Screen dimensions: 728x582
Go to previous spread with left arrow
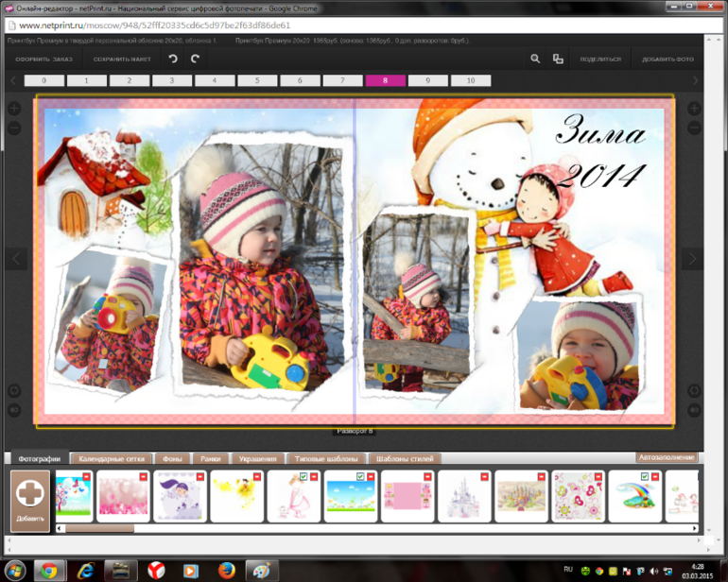pos(14,258)
